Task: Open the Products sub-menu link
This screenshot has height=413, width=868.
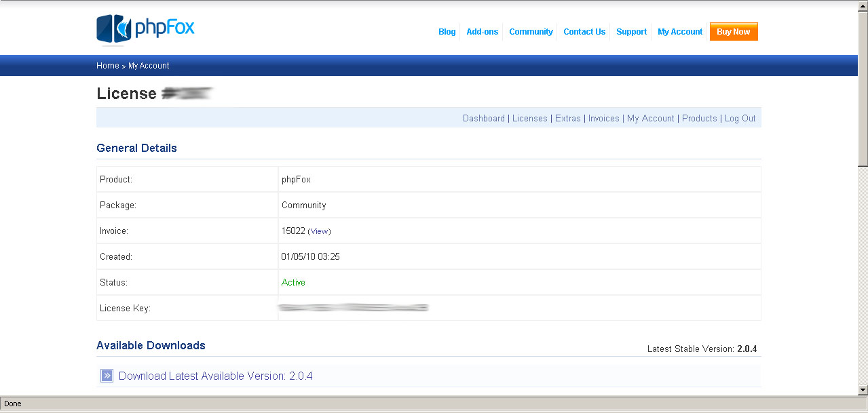Action: tap(700, 118)
